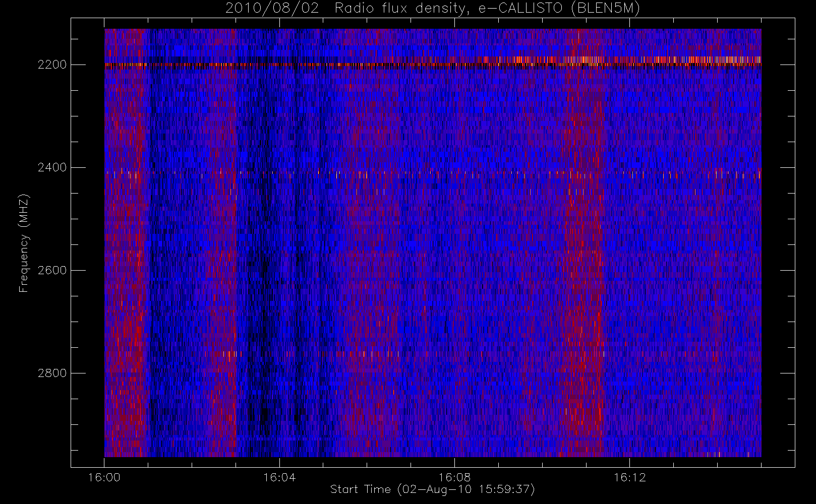This screenshot has height=504, width=816.
Task: Click the 'Start Time (02-Aug-10 15:59:37)' label
Action: [x=432, y=489]
